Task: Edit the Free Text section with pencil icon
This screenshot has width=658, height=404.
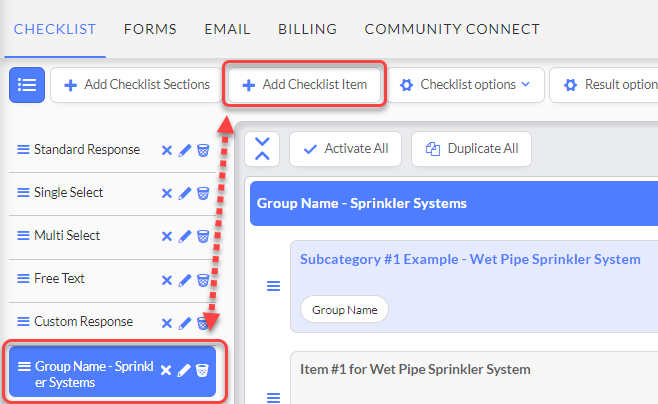Action: pos(185,280)
